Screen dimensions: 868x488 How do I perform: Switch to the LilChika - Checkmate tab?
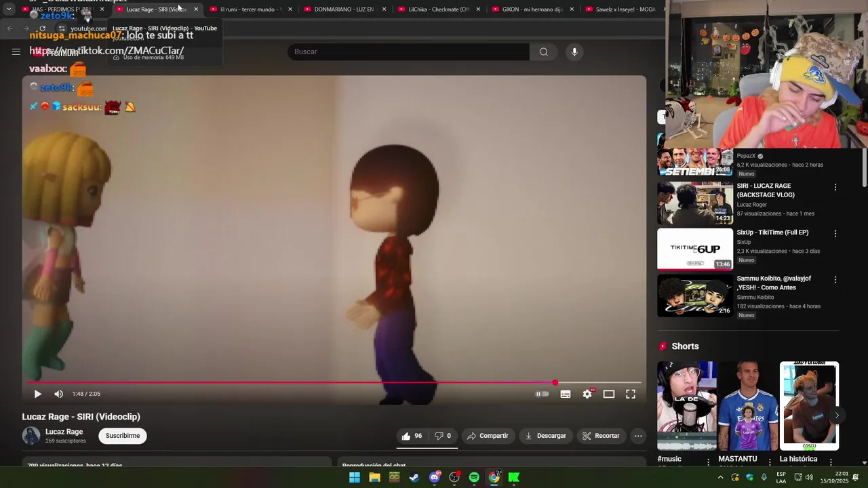(439, 9)
